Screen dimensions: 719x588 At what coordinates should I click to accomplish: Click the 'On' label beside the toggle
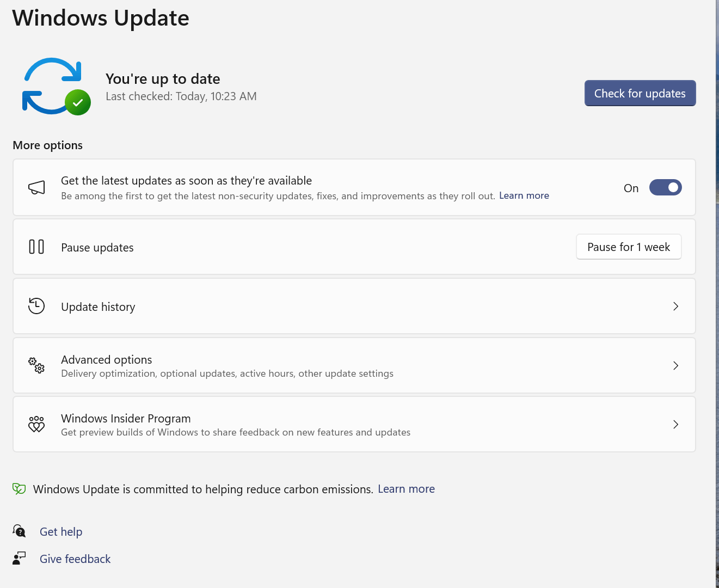click(631, 188)
